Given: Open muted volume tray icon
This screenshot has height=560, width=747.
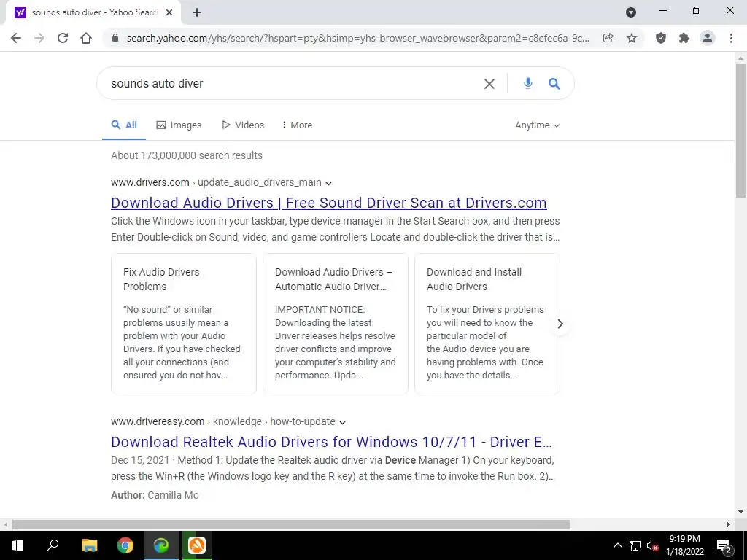Looking at the screenshot, I should click(653, 545).
